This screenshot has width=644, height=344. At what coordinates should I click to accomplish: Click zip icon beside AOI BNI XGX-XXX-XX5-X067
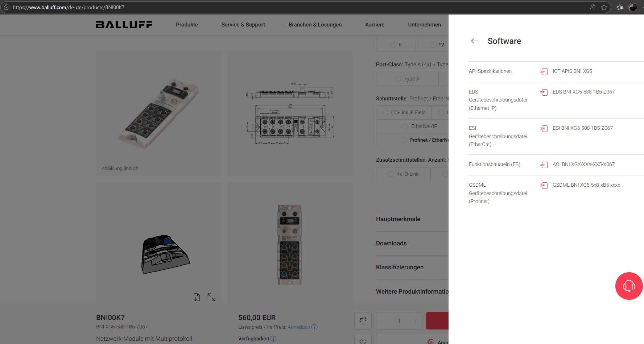(x=544, y=165)
